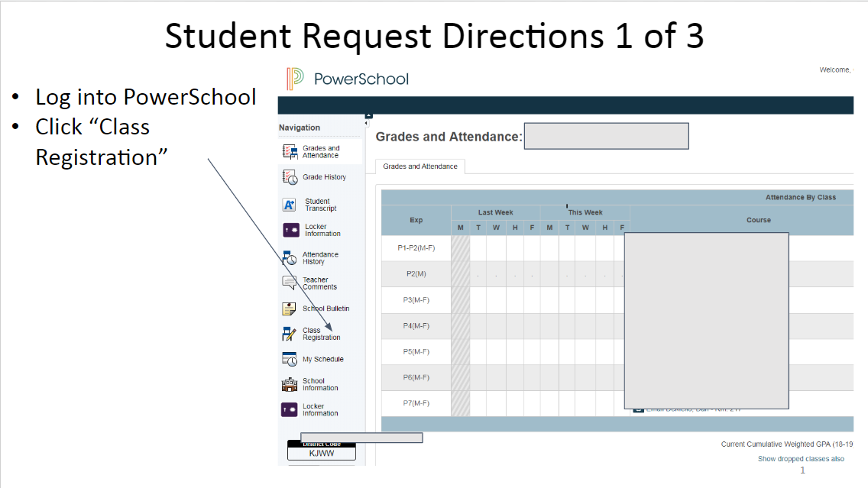The width and height of the screenshot is (868, 488).
Task: Open School Bulletin link
Action: point(326,309)
